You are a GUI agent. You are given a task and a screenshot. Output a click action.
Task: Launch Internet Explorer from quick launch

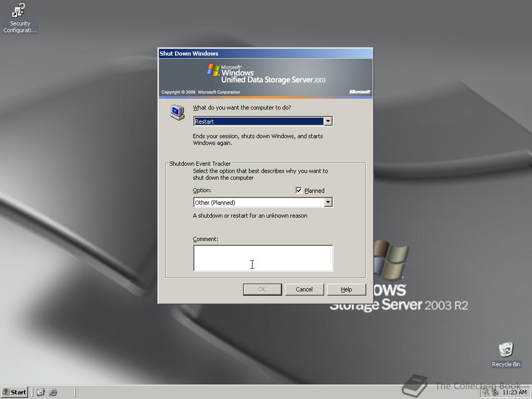[x=53, y=392]
